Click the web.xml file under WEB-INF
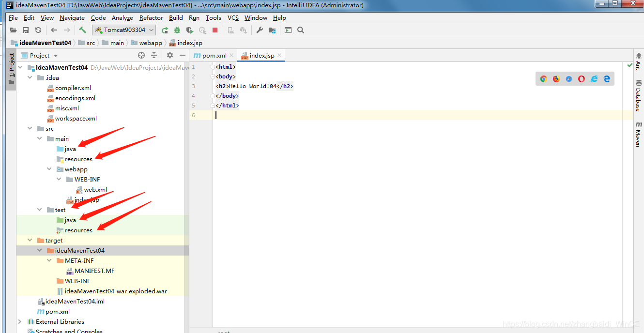644x333 pixels. 97,189
